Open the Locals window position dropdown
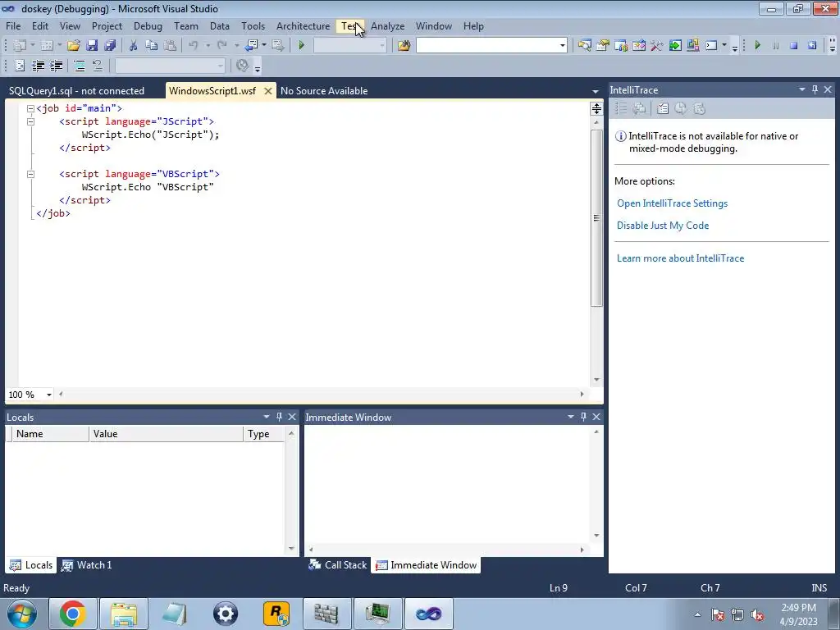 [x=267, y=416]
